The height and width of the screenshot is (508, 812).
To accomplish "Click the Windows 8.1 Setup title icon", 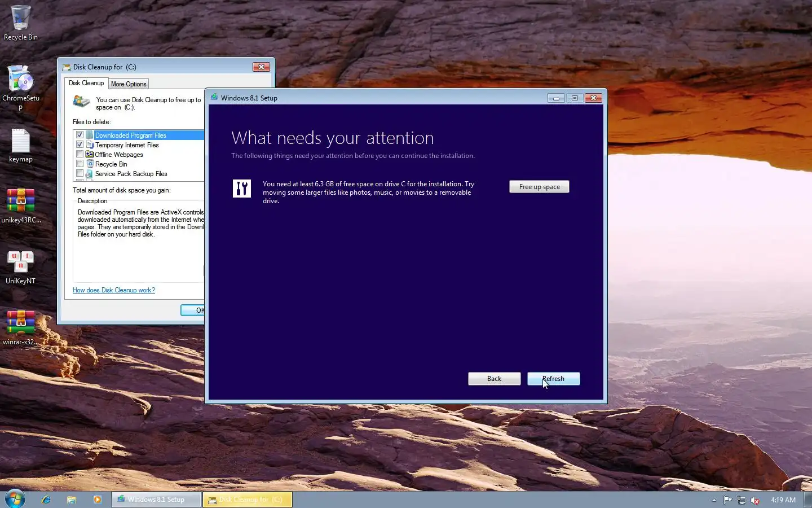I will [x=214, y=98].
